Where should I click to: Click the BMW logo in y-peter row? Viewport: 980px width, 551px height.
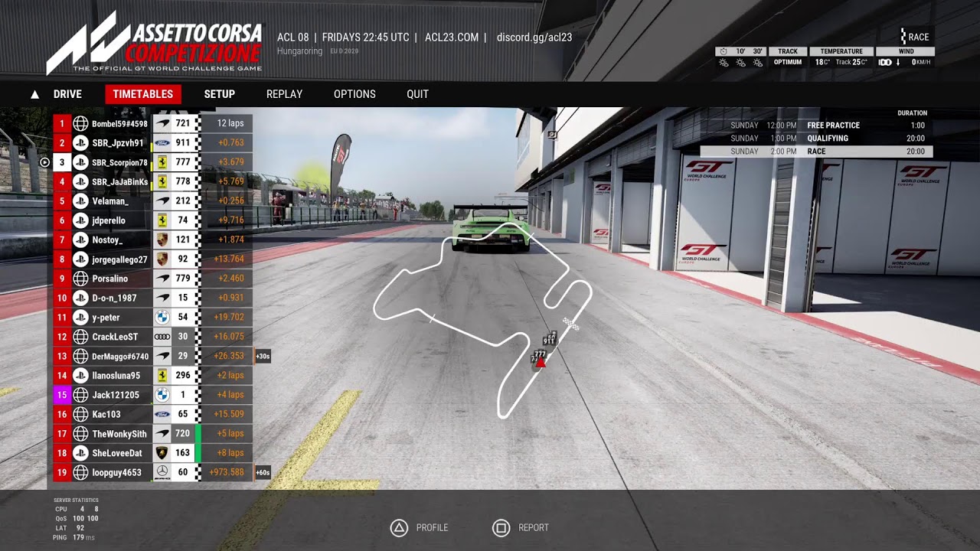click(162, 317)
